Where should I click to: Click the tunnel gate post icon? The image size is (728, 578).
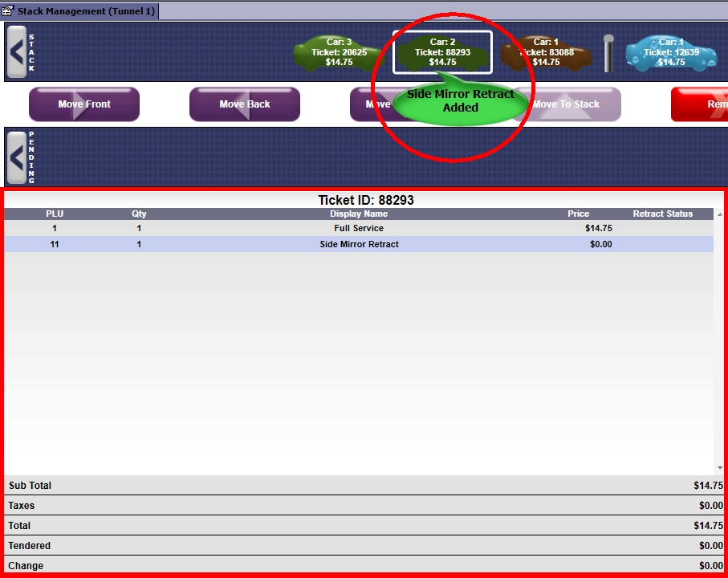(608, 53)
